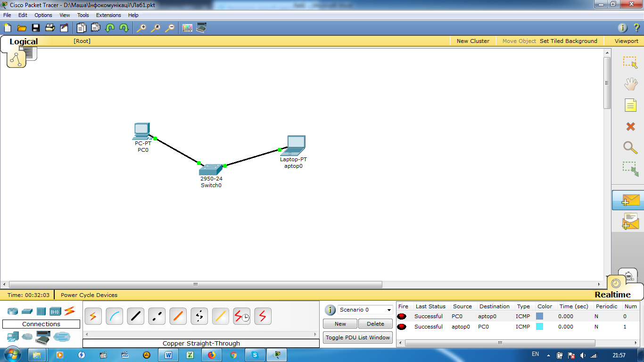Pick Serial DCE cable
Image resolution: width=644 pixels, height=362 pixels.
(241, 316)
